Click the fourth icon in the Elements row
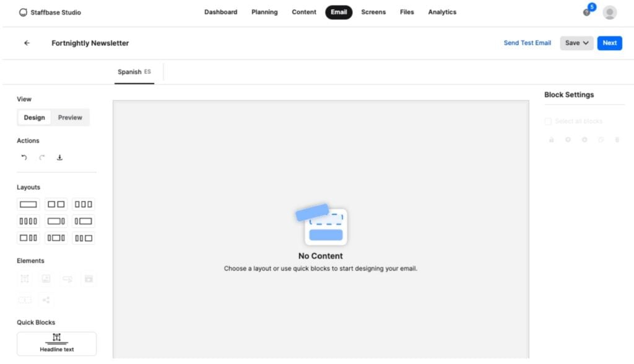Image resolution: width=634 pixels, height=364 pixels. [x=89, y=279]
